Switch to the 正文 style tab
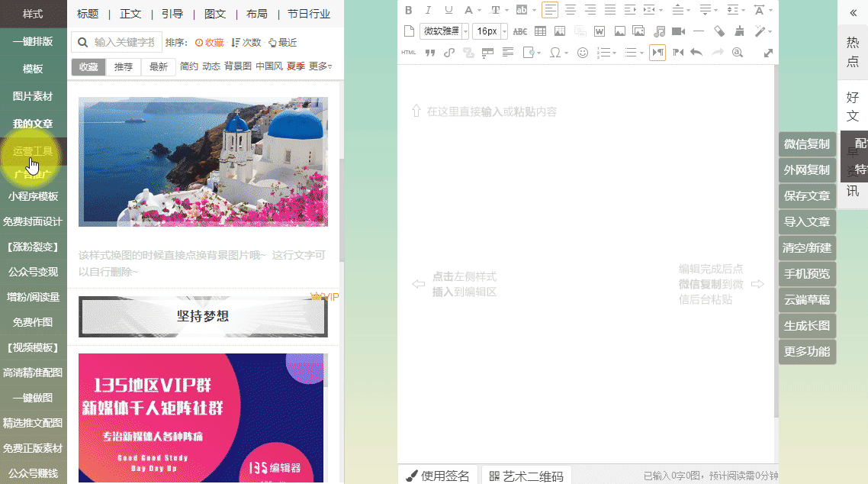Screen dimensions: 868x484 coord(130,14)
